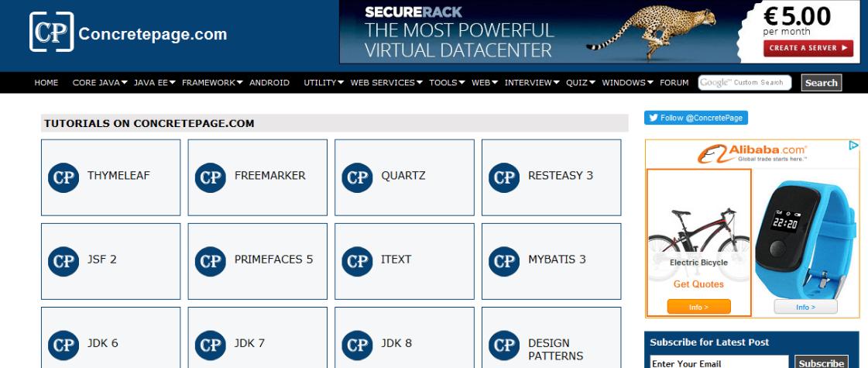868x368 pixels.
Task: Click the AdChoices icon on Alibaba ad
Action: 853,145
